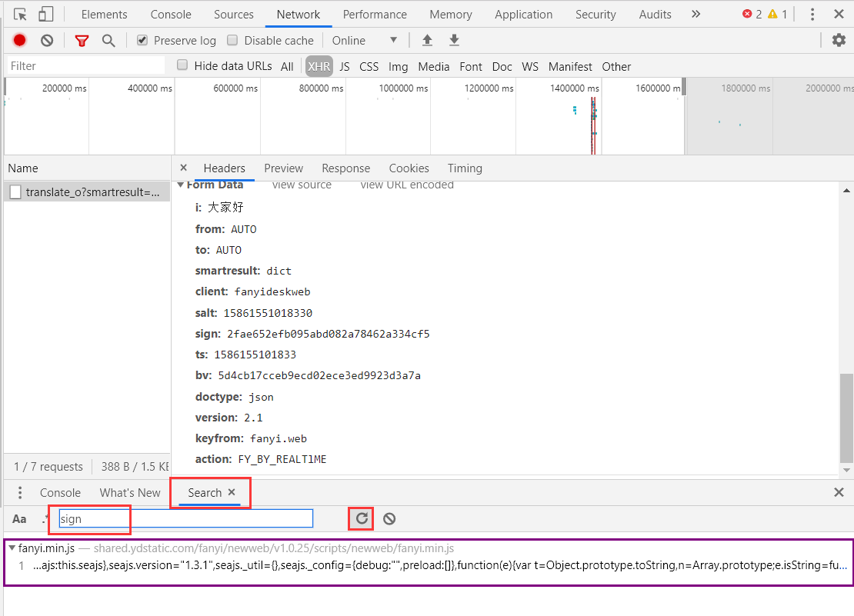854x616 pixels.
Task: Filter requests by Other
Action: click(616, 66)
